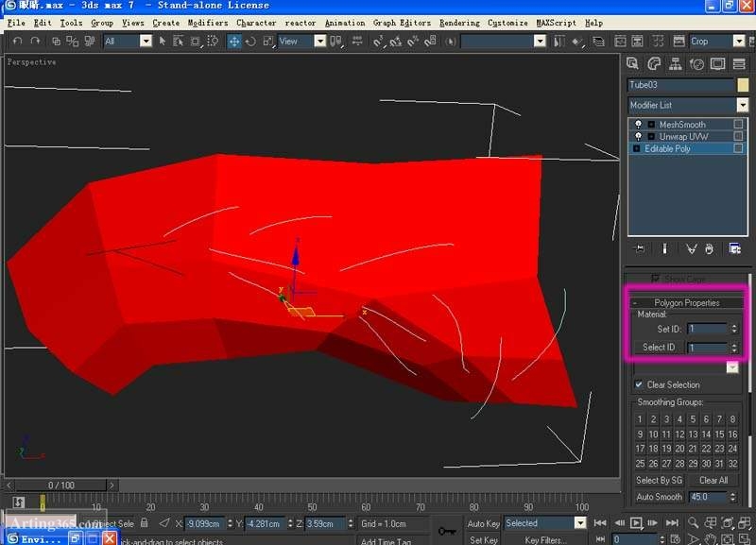The width and height of the screenshot is (756, 545).
Task: Toggle Set Key animation mode
Action: click(x=484, y=540)
